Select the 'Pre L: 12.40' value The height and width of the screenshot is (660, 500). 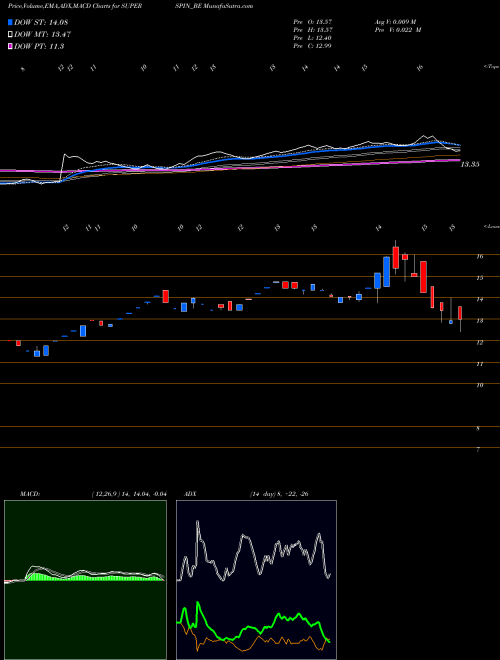click(313, 38)
